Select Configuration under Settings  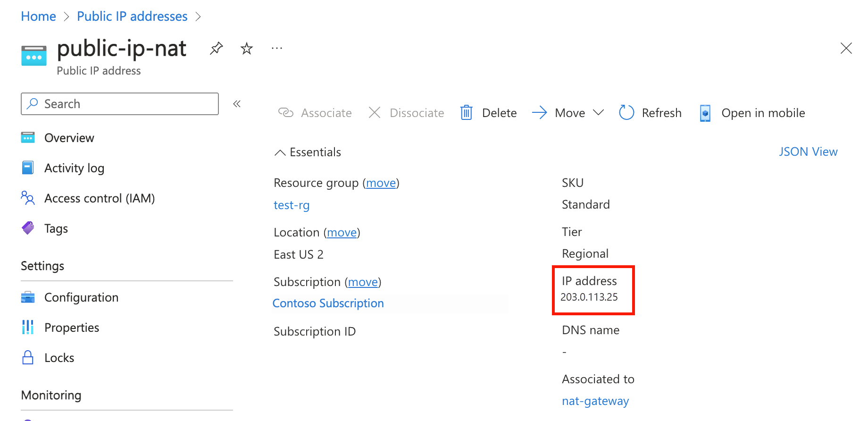point(81,297)
